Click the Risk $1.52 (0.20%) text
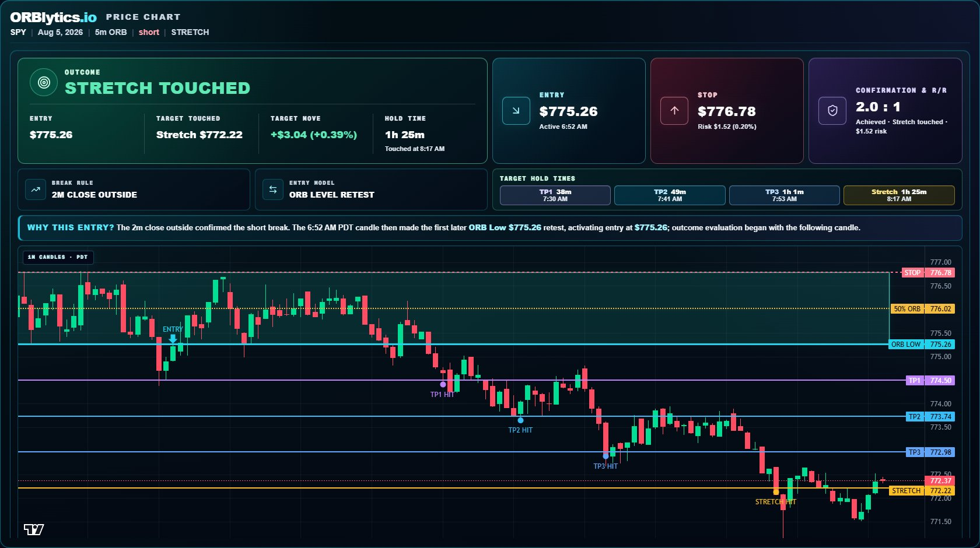This screenshot has height=548, width=980. pyautogui.click(x=727, y=127)
